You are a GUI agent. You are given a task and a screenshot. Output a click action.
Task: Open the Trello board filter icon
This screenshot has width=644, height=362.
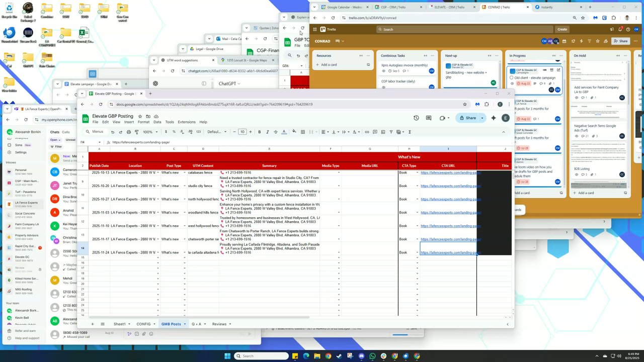pos(590,41)
